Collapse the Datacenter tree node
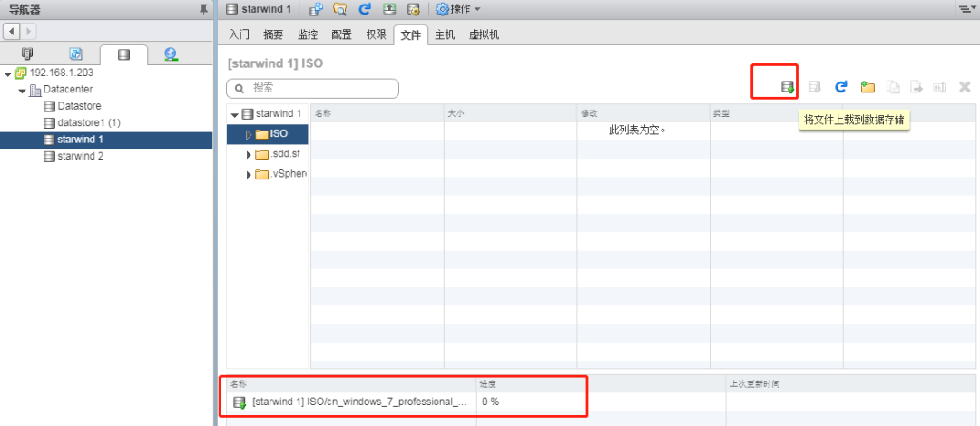The width and height of the screenshot is (980, 426). point(22,91)
